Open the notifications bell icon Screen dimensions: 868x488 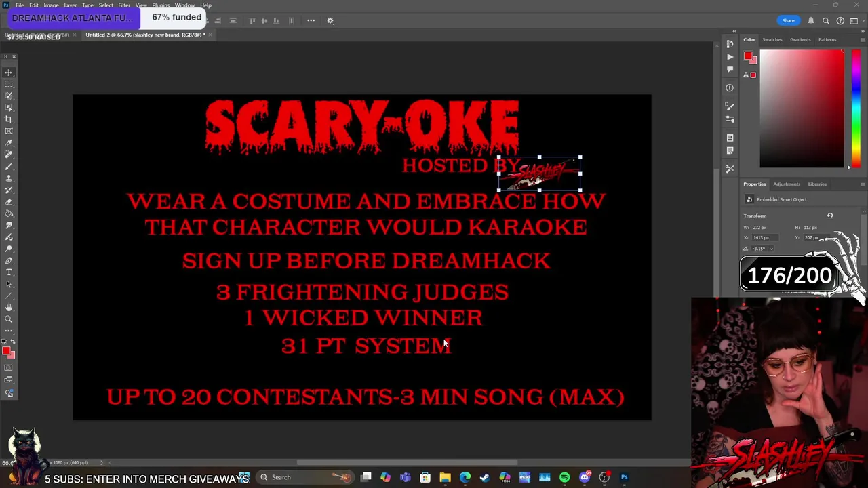pos(811,20)
